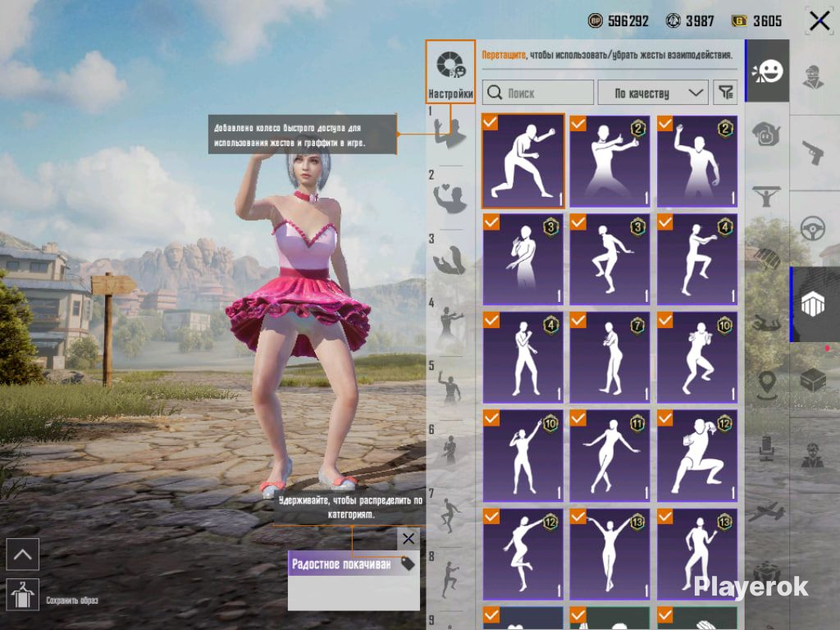Untick the checkbox on level 2 raised-arm emote
840x630 pixels.
664,124
